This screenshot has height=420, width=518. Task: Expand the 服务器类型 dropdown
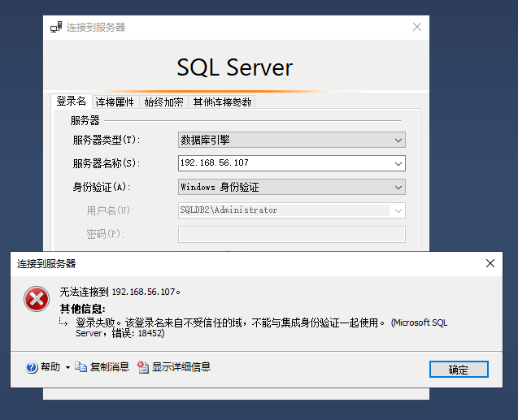tap(398, 141)
